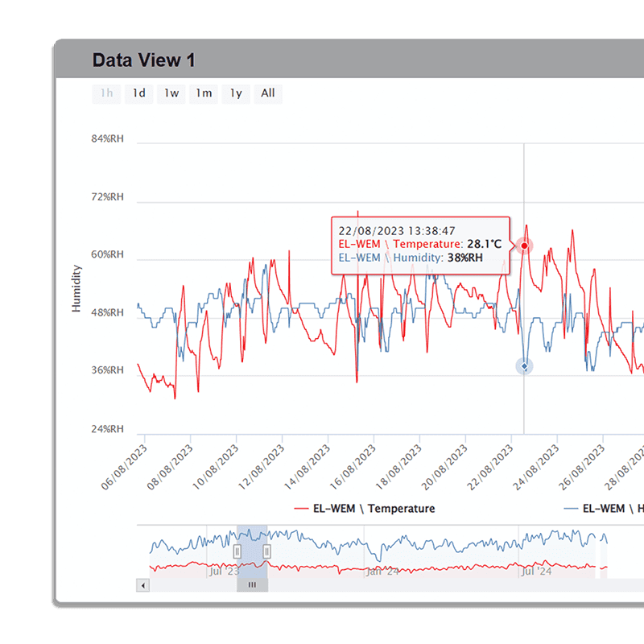Click the 1m time range button
This screenshot has width=644, height=644.
(203, 93)
